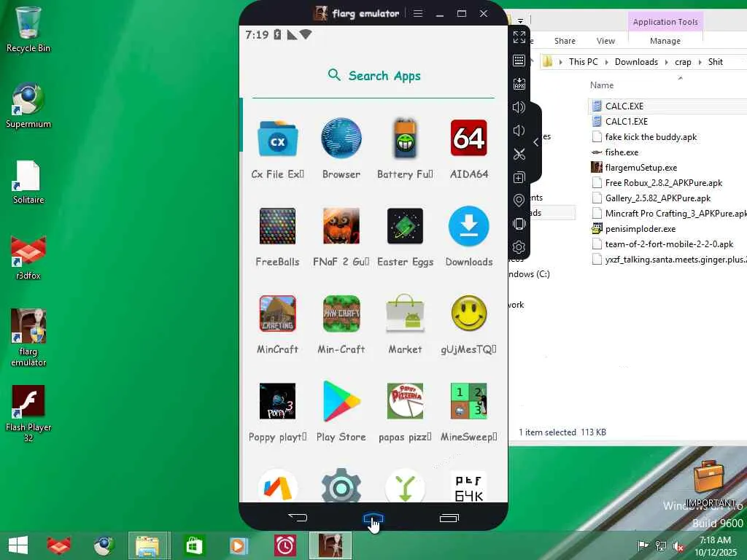Open emulator sidebar settings gear
This screenshot has height=560, width=747.
tap(519, 247)
